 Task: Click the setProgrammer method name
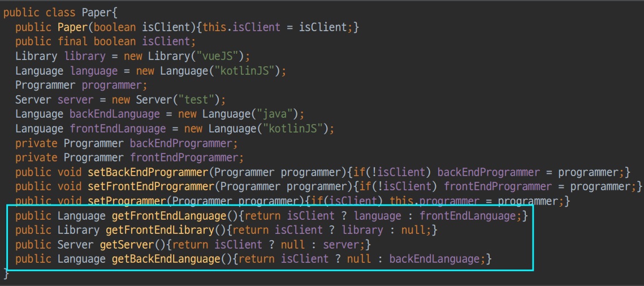tap(128, 201)
